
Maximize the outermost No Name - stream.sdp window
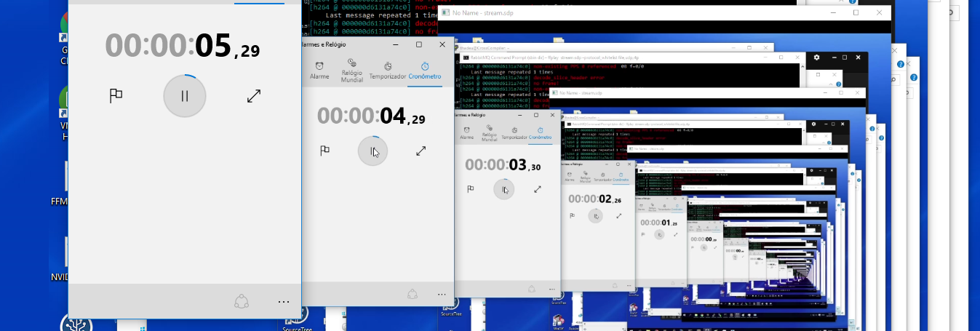tap(856, 13)
